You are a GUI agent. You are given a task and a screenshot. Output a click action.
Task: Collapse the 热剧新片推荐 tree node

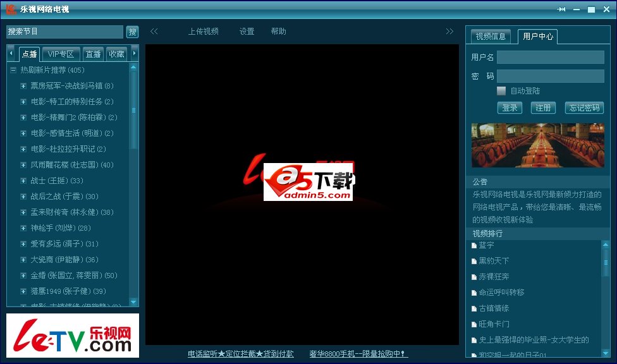pos(13,70)
